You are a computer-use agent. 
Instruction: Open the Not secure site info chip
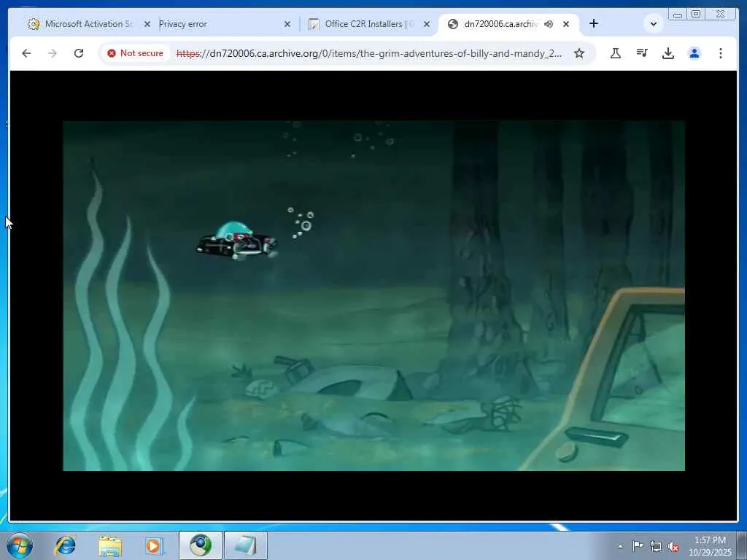click(x=135, y=53)
